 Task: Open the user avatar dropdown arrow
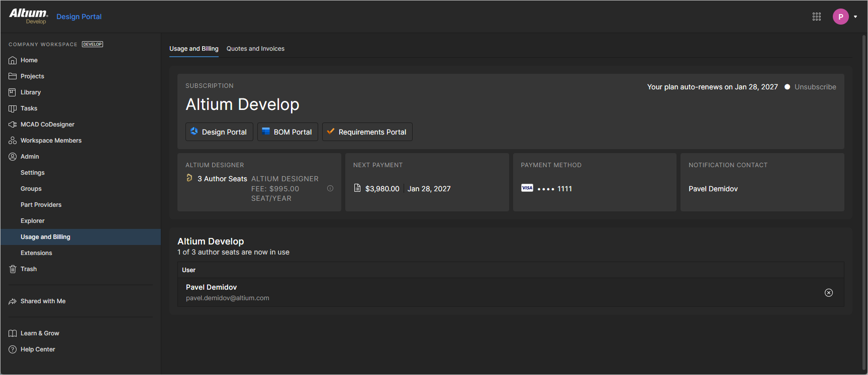tap(855, 17)
